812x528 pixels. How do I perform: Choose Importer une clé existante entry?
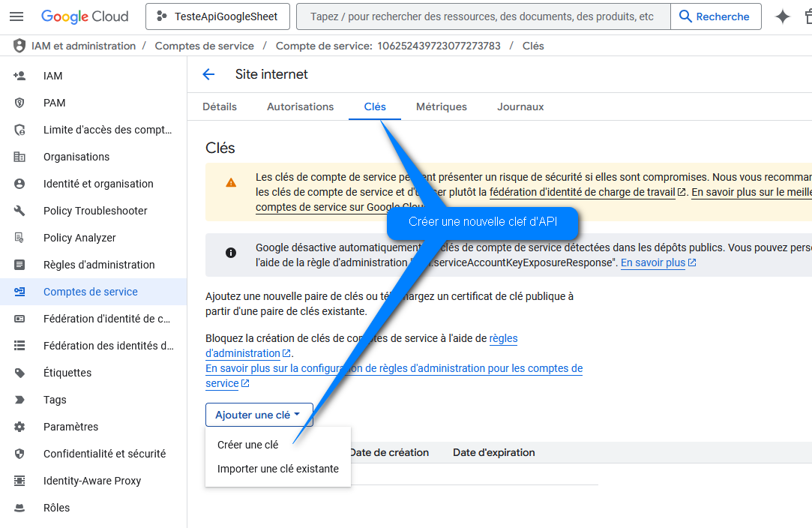coord(278,469)
